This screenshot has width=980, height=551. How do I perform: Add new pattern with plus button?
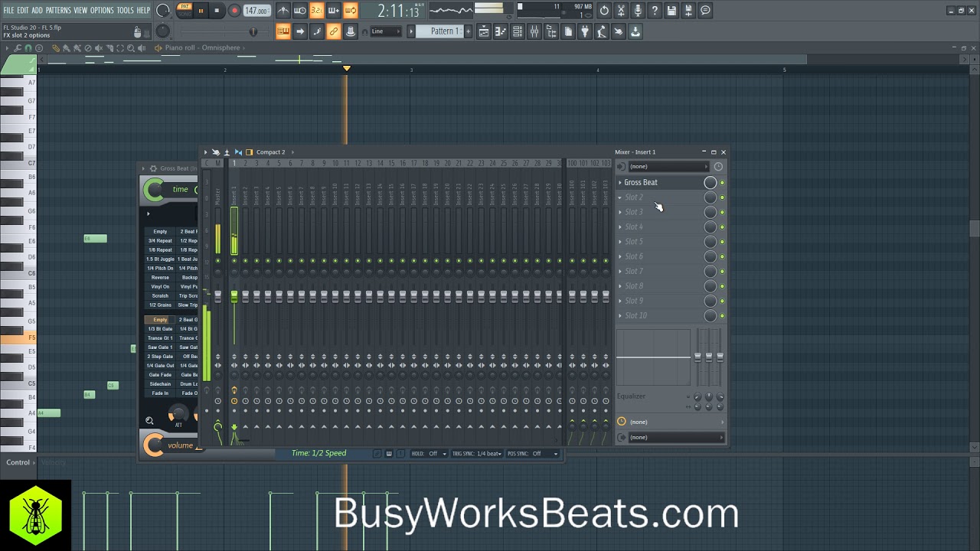(x=468, y=31)
